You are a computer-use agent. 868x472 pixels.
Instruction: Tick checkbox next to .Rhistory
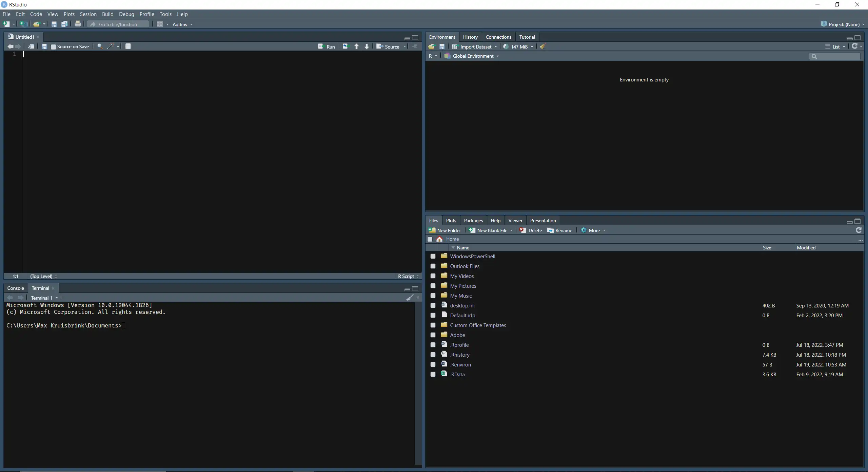click(433, 355)
